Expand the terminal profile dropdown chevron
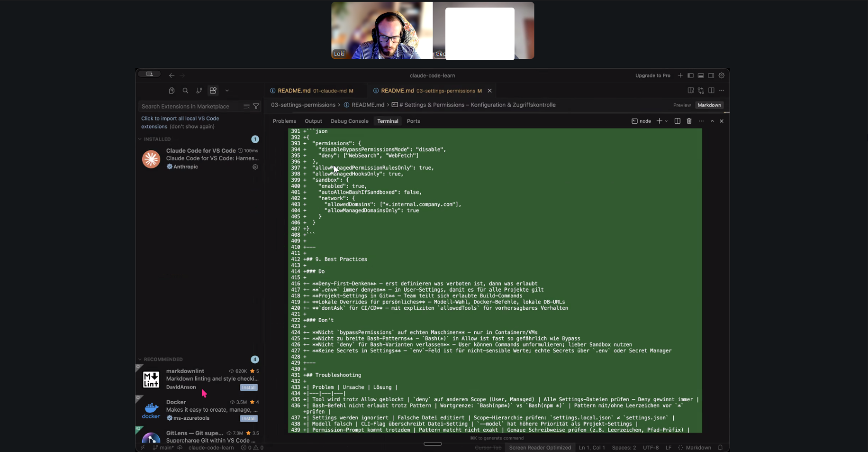Viewport: 868px width, 452px height. [666, 121]
